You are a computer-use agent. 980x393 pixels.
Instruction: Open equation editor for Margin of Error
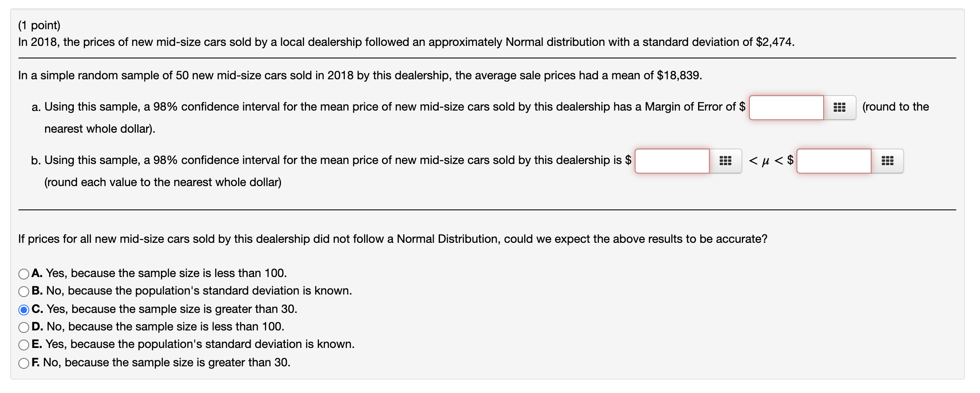click(x=839, y=108)
